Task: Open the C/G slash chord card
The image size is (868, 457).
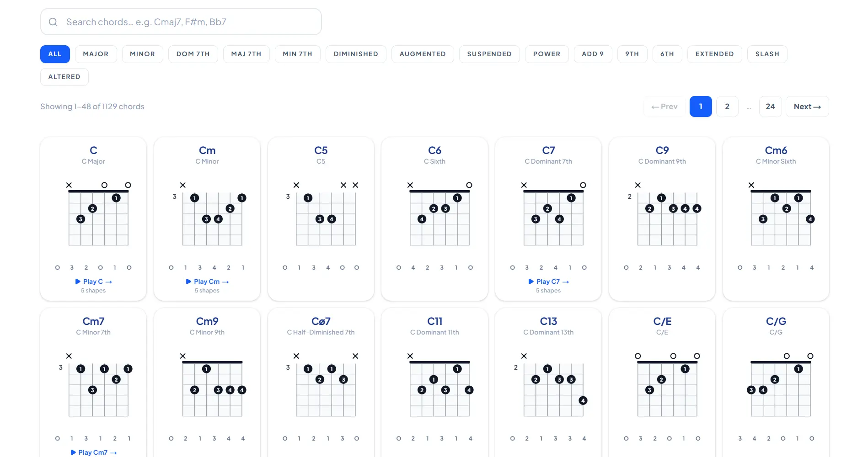Action: 776,383
